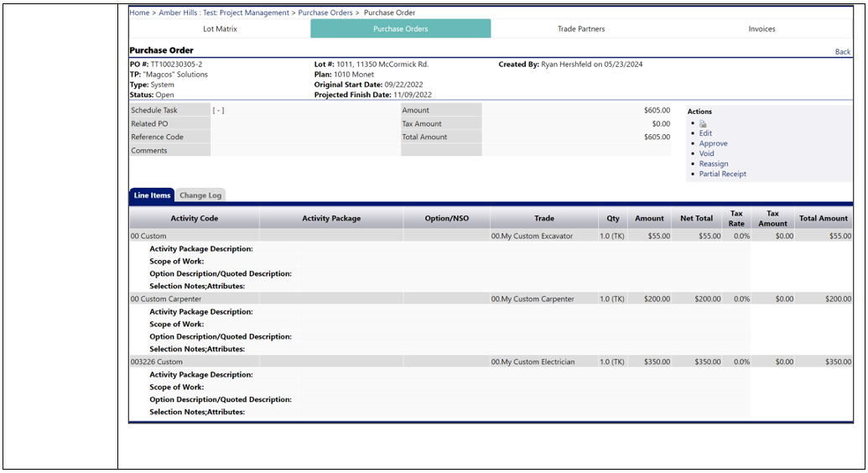Click the Net Total column header
Viewport: 868px width, 473px height.
pyautogui.click(x=696, y=218)
